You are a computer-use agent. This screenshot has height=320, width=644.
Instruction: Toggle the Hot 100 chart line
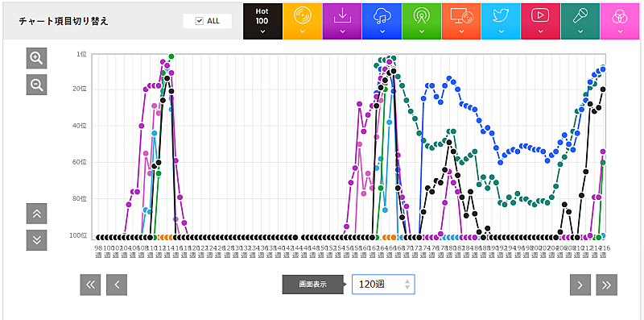262,22
